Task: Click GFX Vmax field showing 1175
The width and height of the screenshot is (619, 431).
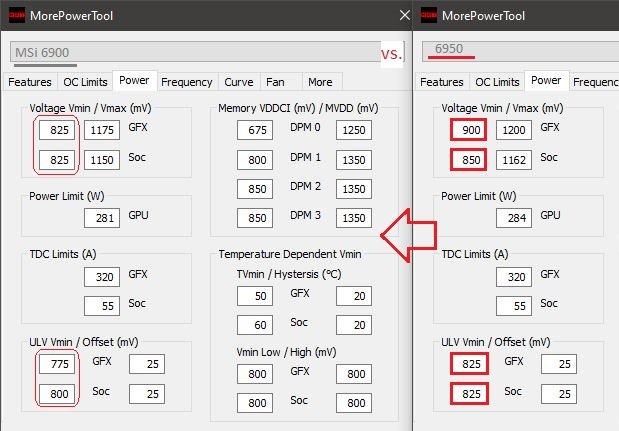Action: 102,130
